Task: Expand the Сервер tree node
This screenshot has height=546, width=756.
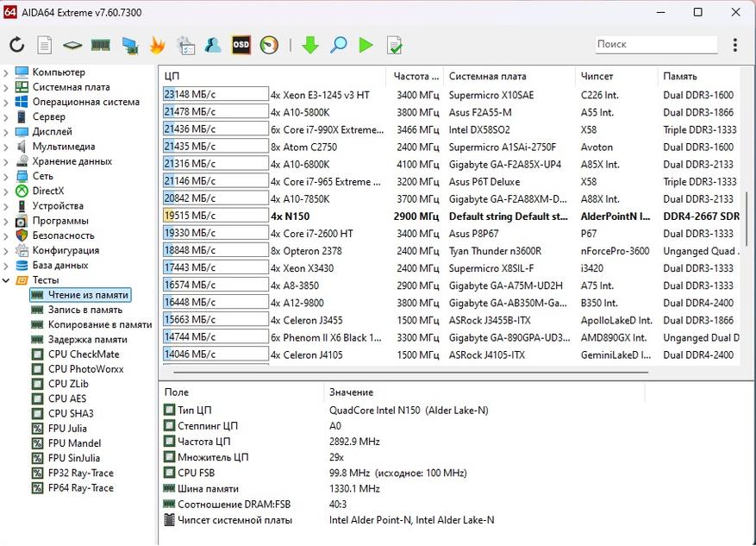Action: [x=6, y=117]
